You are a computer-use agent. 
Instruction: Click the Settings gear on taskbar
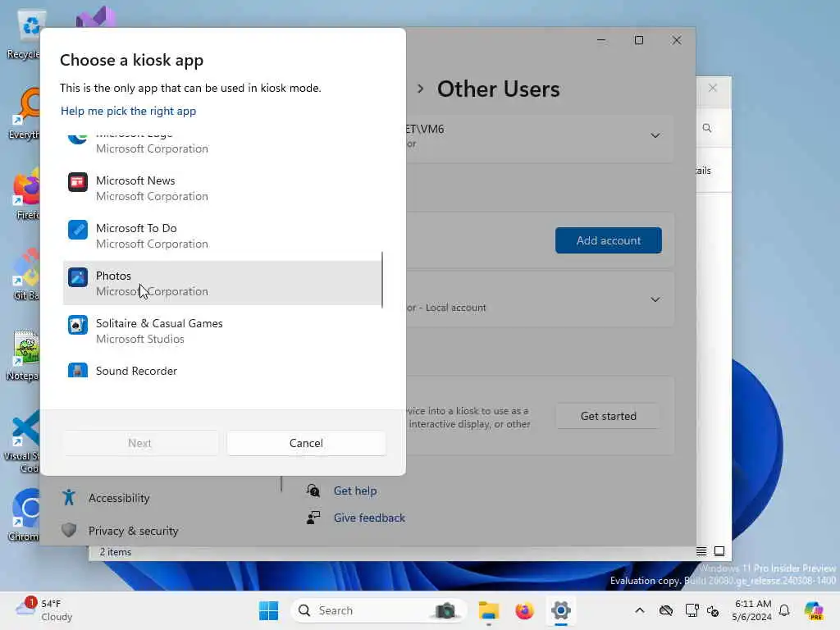pyautogui.click(x=561, y=610)
